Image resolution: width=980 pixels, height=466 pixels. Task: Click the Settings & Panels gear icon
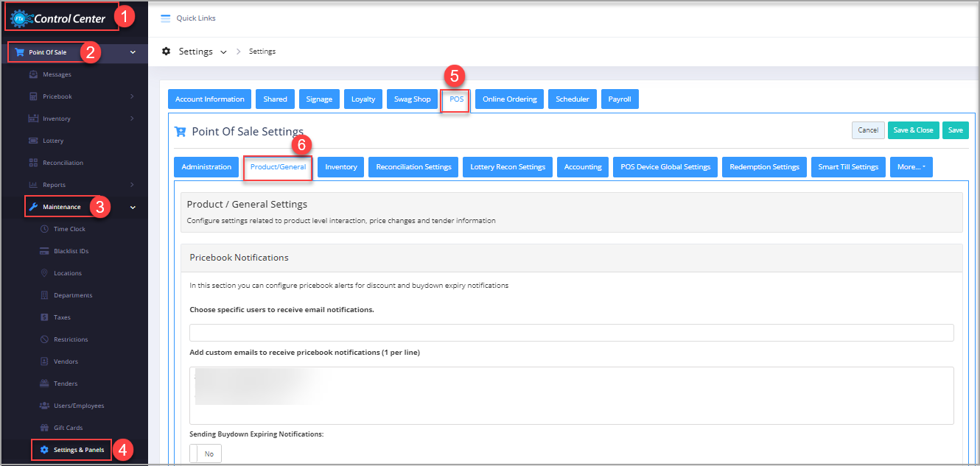click(x=44, y=450)
